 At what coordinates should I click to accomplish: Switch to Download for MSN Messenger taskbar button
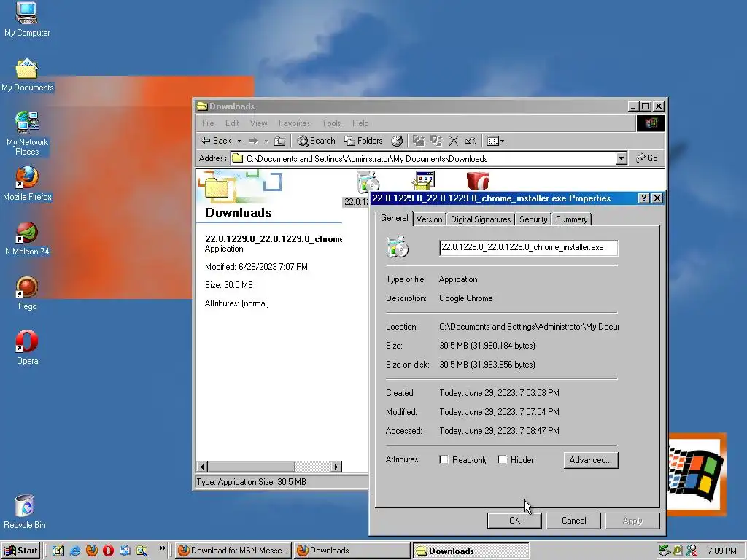pos(233,551)
